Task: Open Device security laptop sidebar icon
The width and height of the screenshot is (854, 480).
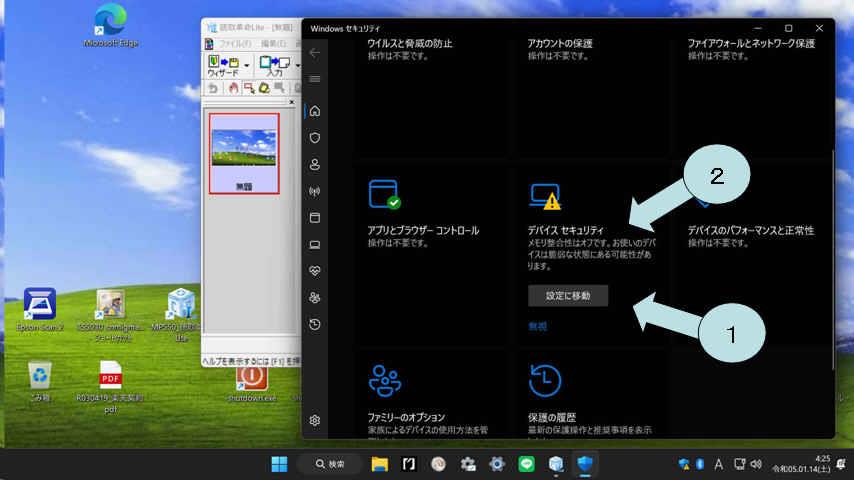Action: click(x=315, y=245)
